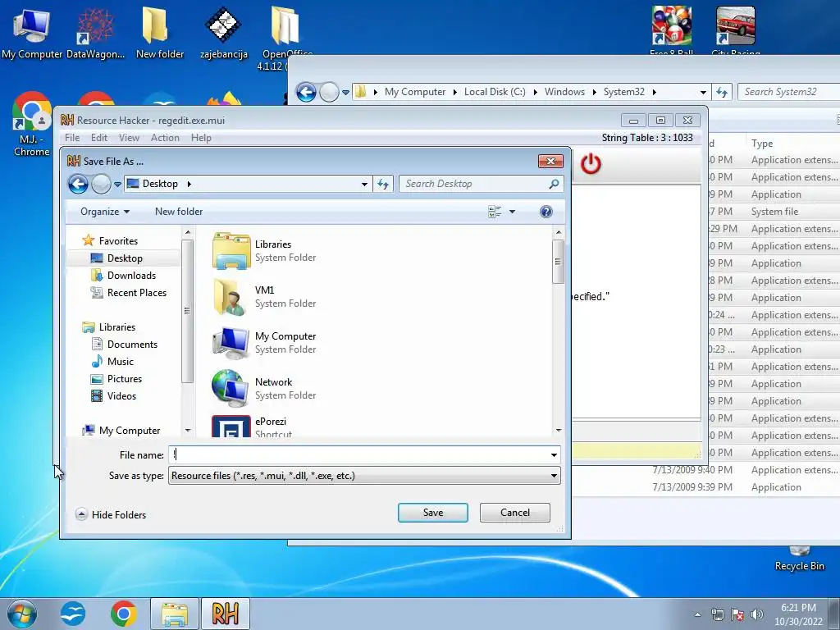Close the Save File As dialog
Image resolution: width=840 pixels, height=630 pixels.
pyautogui.click(x=550, y=162)
